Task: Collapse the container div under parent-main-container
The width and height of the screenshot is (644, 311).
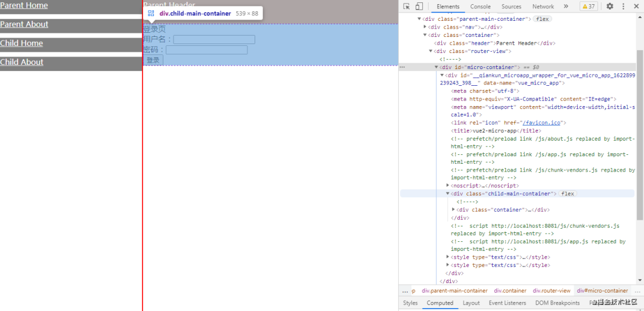Action: click(x=425, y=35)
